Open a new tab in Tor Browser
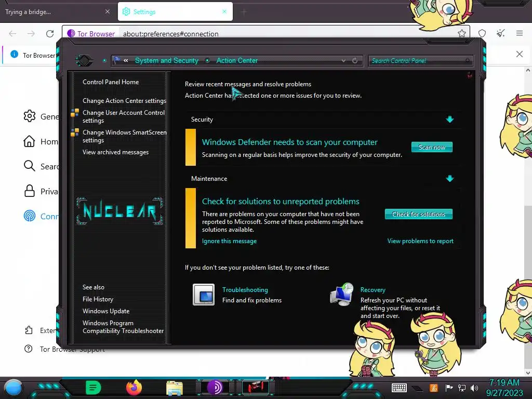The width and height of the screenshot is (532, 399). pos(244,12)
